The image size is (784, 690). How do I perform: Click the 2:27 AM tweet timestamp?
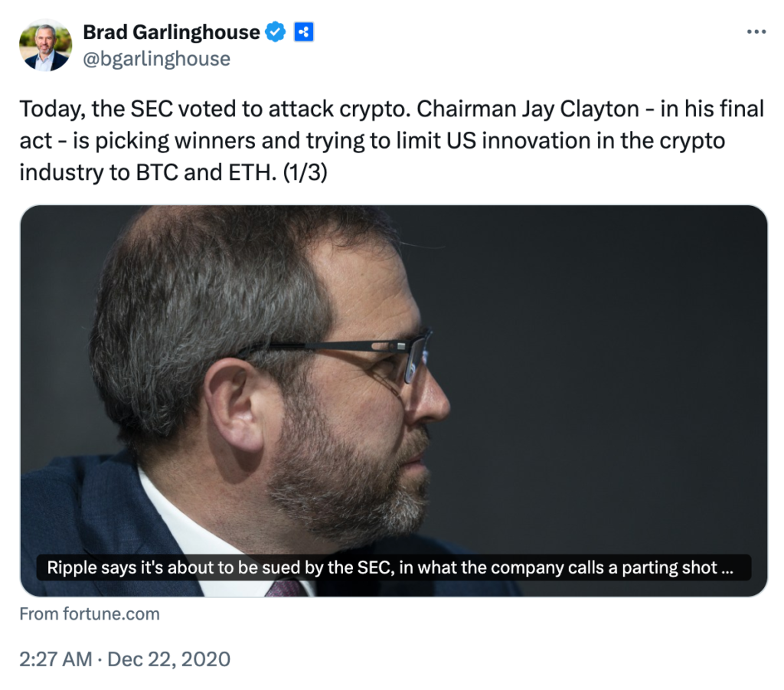(55, 659)
